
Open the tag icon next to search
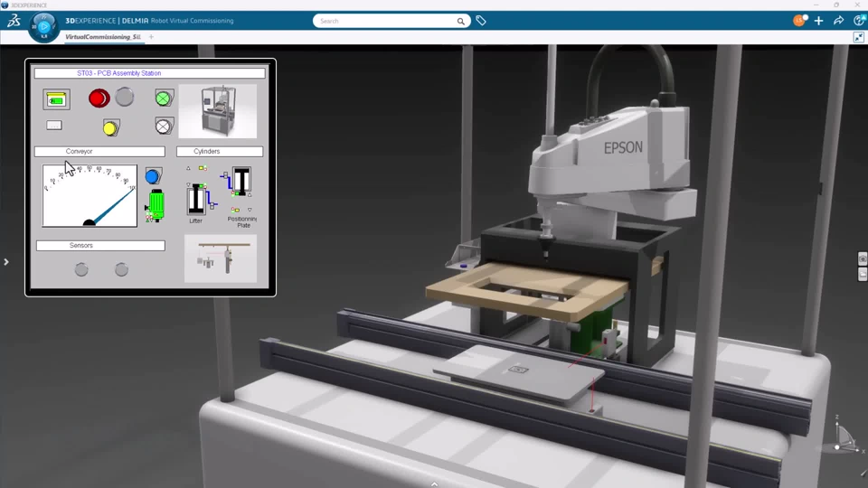481,21
